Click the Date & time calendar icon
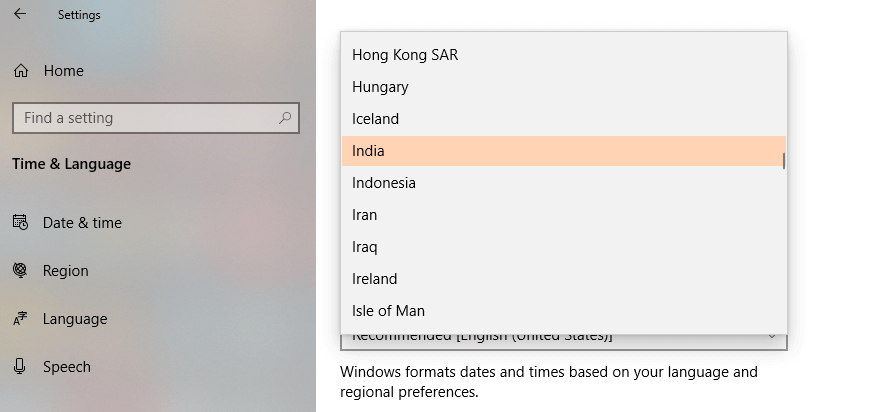Image resolution: width=873 pixels, height=412 pixels. (x=20, y=222)
